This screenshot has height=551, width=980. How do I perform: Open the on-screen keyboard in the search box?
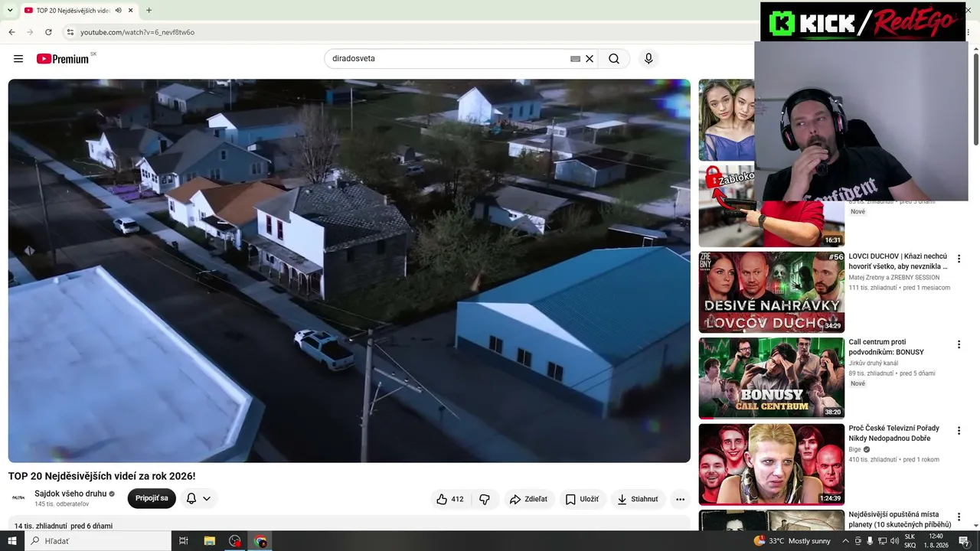point(575,59)
